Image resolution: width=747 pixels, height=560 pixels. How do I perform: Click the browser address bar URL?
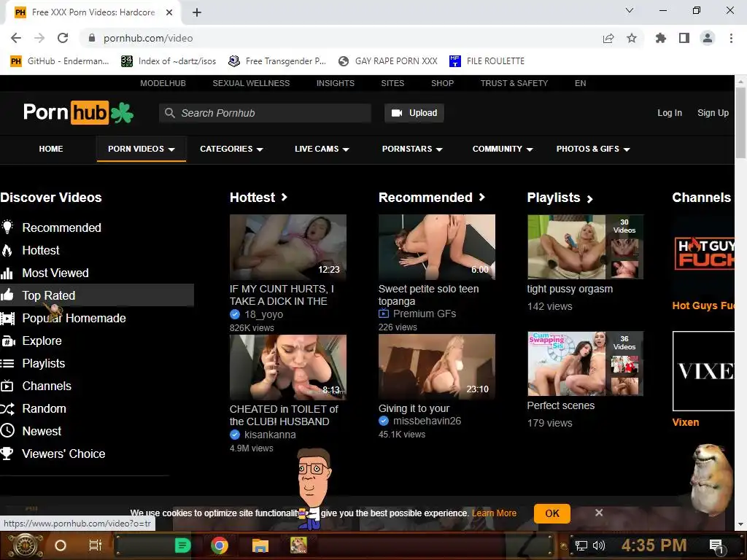pos(148,38)
